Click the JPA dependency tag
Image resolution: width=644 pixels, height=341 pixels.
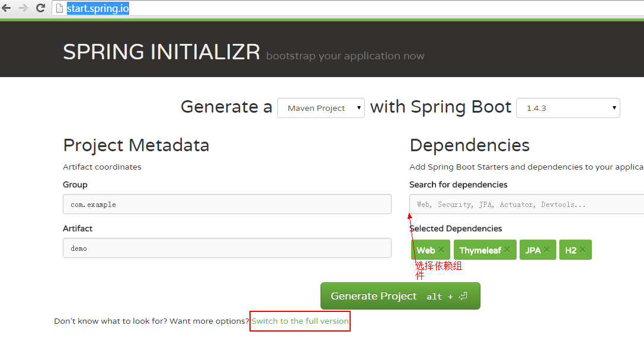pyautogui.click(x=537, y=250)
